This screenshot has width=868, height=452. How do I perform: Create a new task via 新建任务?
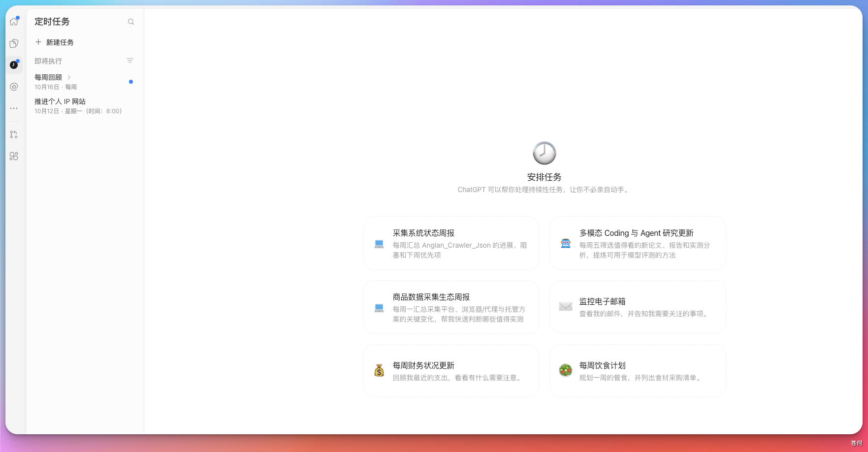(x=54, y=42)
